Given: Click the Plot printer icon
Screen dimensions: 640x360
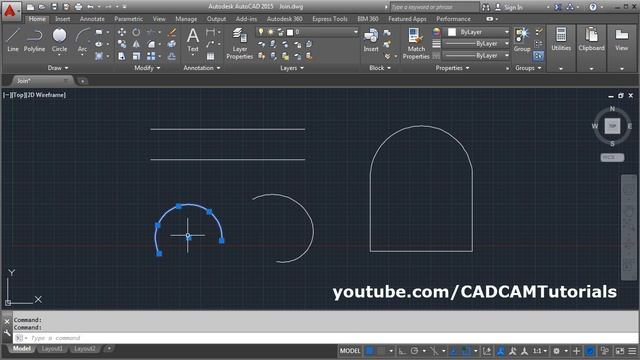Looking at the screenshot, I should coord(78,7).
